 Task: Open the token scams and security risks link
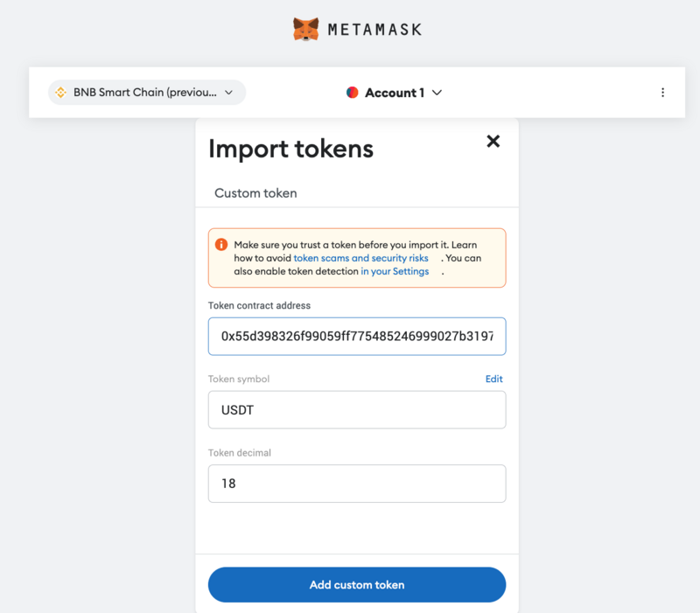pos(360,258)
